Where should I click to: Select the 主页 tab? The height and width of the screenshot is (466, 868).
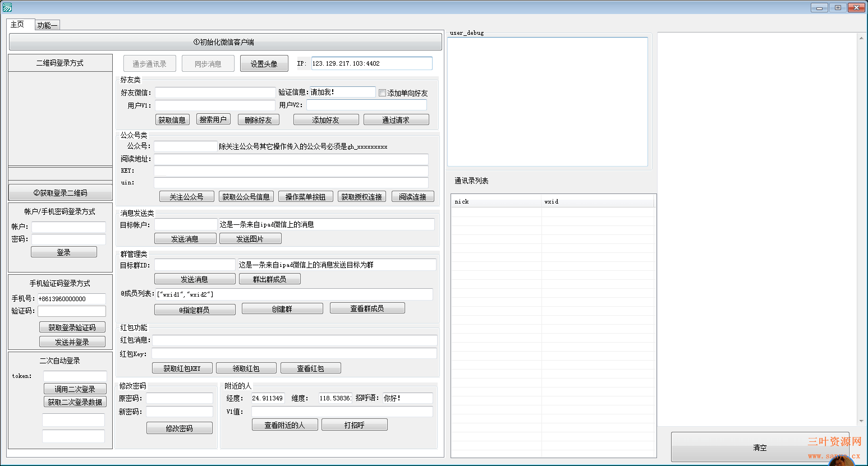pos(21,24)
